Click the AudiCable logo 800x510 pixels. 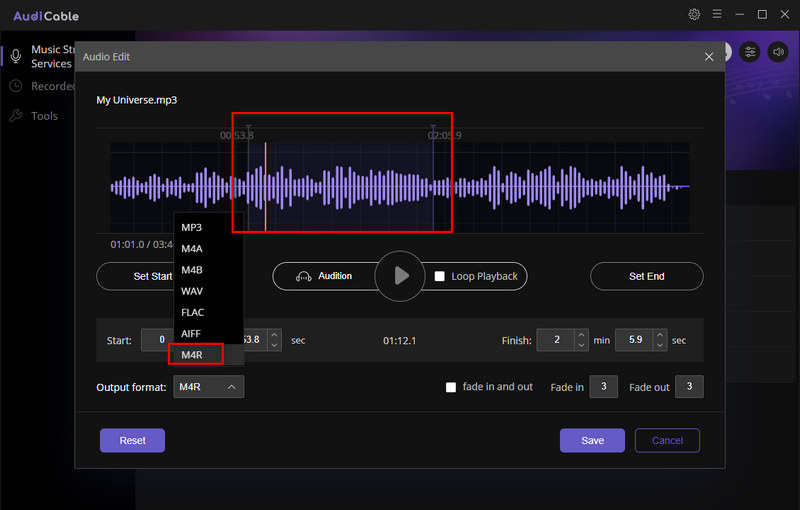pyautogui.click(x=46, y=16)
